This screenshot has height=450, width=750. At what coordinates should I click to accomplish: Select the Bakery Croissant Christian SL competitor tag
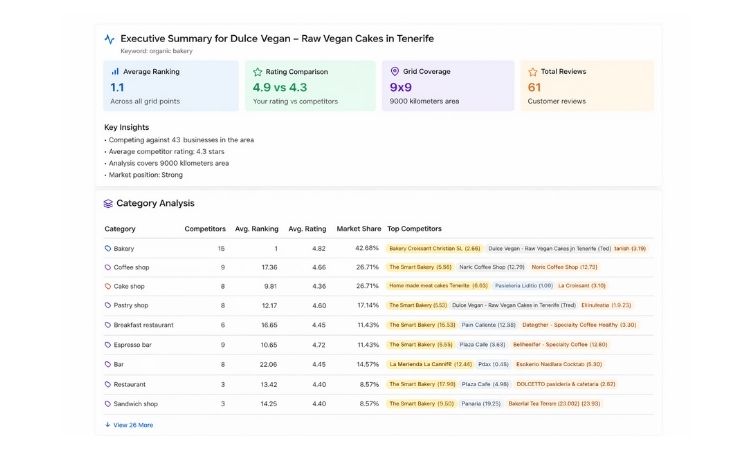[435, 248]
